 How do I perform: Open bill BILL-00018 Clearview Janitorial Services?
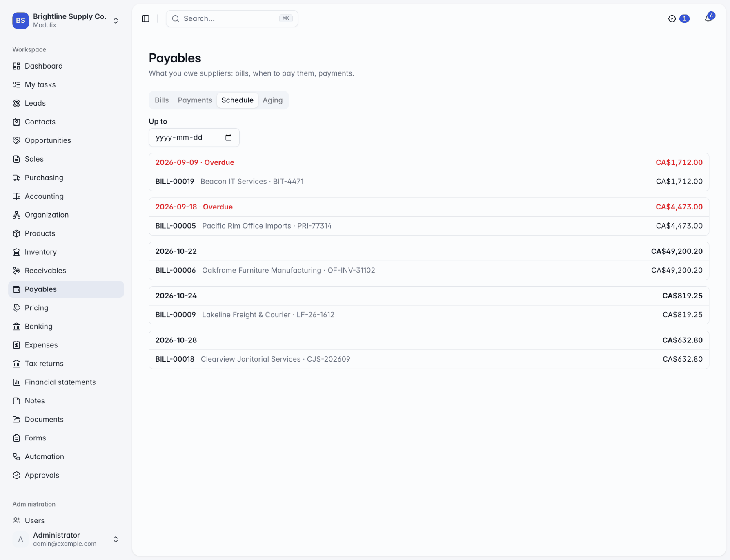coord(429,360)
